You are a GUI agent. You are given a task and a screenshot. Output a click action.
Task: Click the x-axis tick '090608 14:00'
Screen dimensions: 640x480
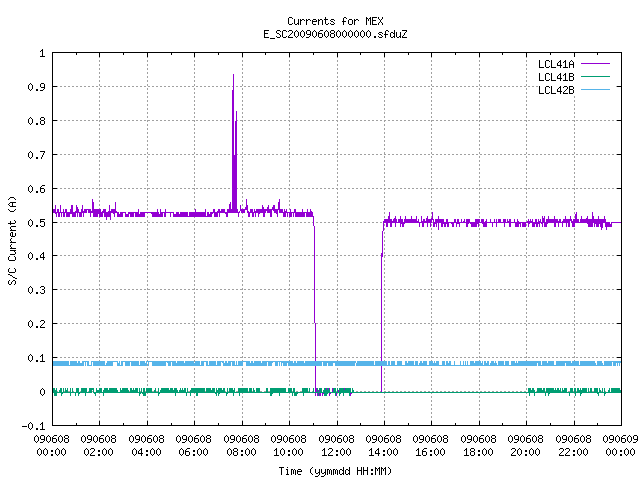[383, 446]
